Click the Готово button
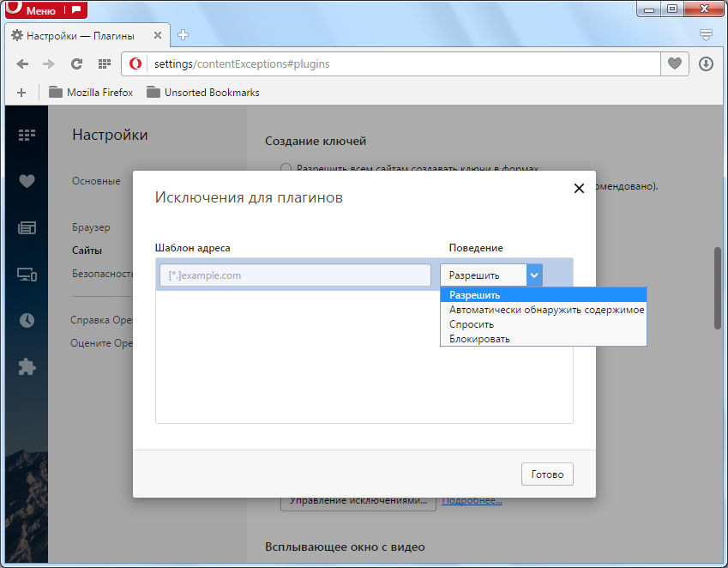The width and height of the screenshot is (728, 568). (547, 474)
